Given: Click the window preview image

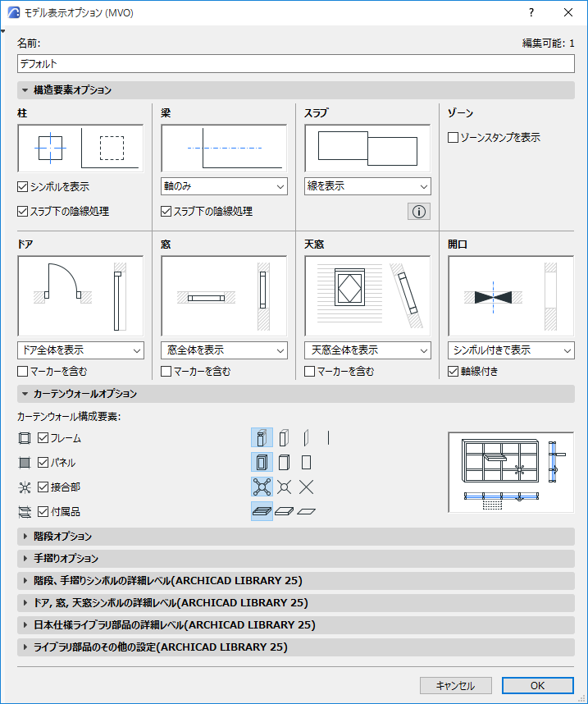Looking at the screenshot, I should tap(224, 296).
